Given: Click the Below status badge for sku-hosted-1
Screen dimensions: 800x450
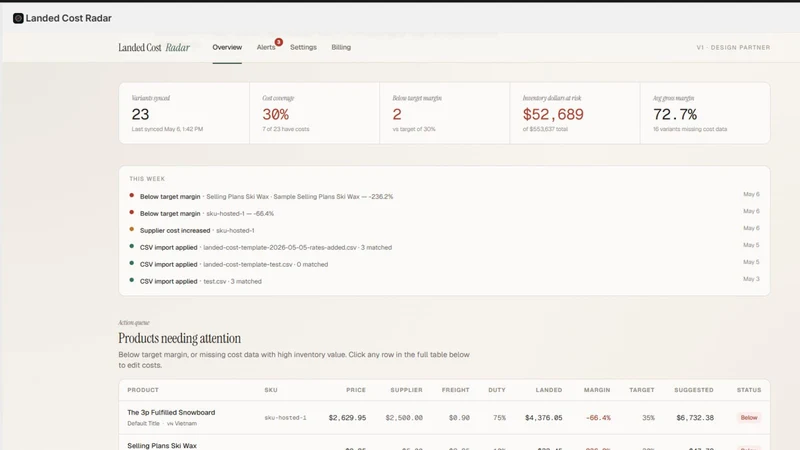Looking at the screenshot, I should (748, 417).
